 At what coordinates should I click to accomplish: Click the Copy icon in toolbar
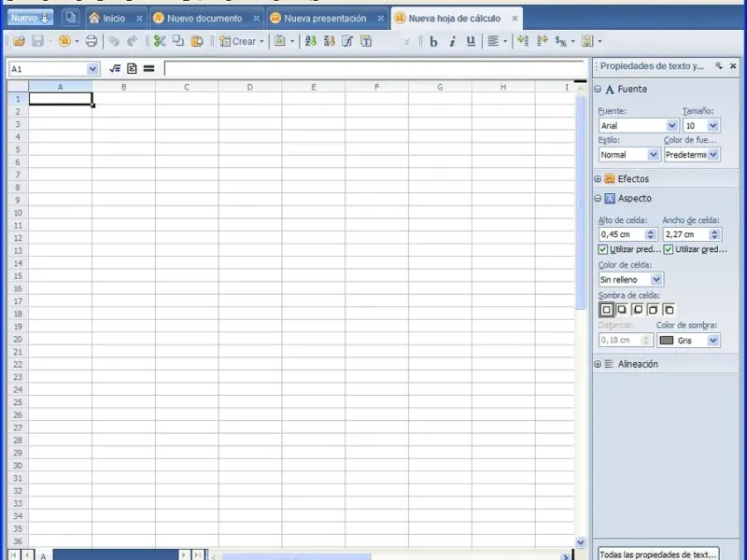click(x=178, y=41)
